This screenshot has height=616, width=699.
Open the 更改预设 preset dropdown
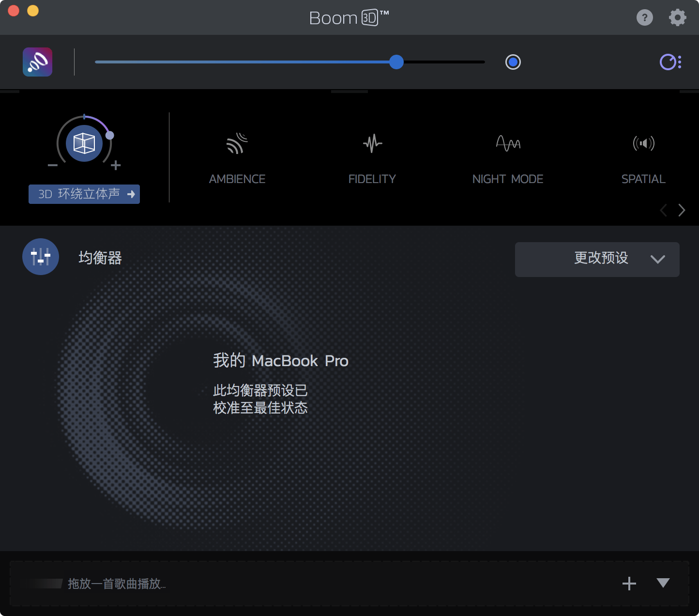pos(597,260)
